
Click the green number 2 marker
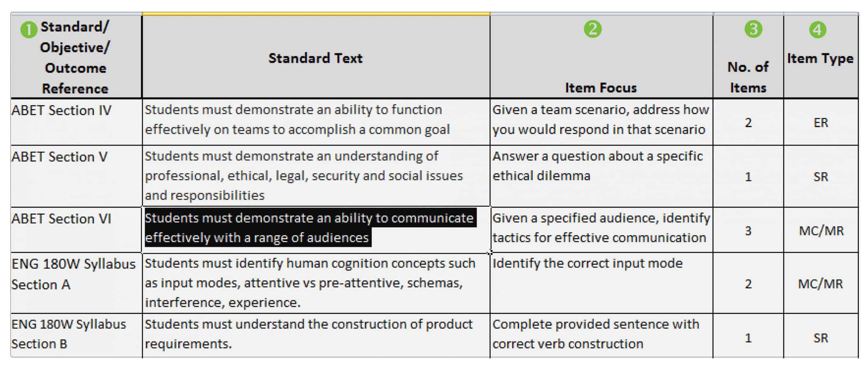click(x=593, y=29)
